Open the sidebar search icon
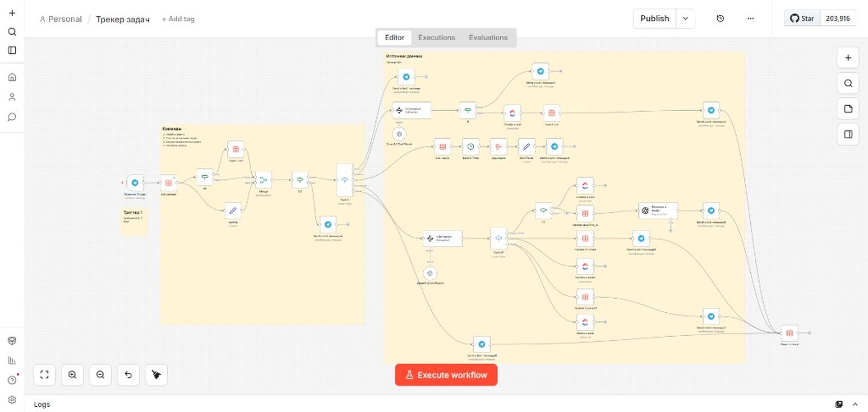The height and width of the screenshot is (412, 868). [12, 31]
